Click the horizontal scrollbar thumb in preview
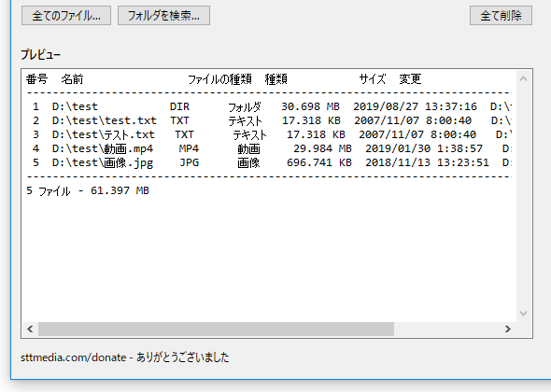Image resolution: width=551 pixels, height=392 pixels. coord(216,329)
